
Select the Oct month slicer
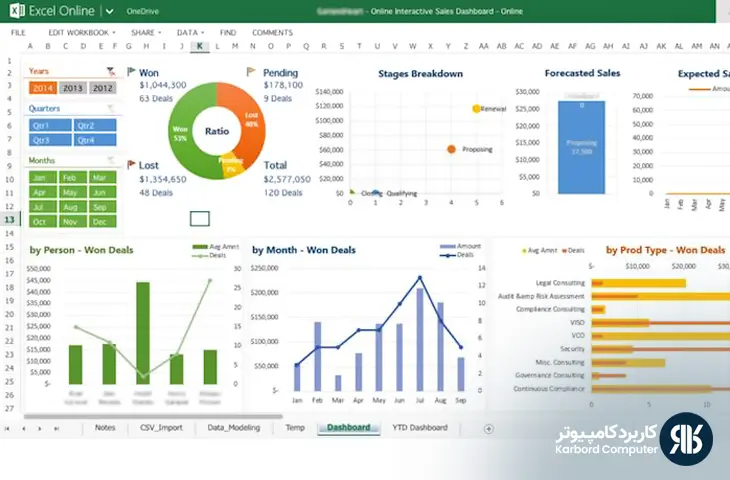click(43, 222)
